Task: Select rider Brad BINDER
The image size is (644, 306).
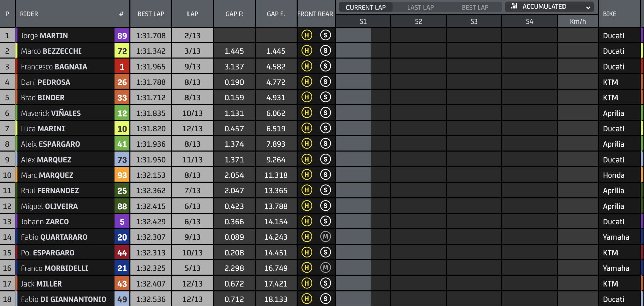Action: [x=43, y=98]
